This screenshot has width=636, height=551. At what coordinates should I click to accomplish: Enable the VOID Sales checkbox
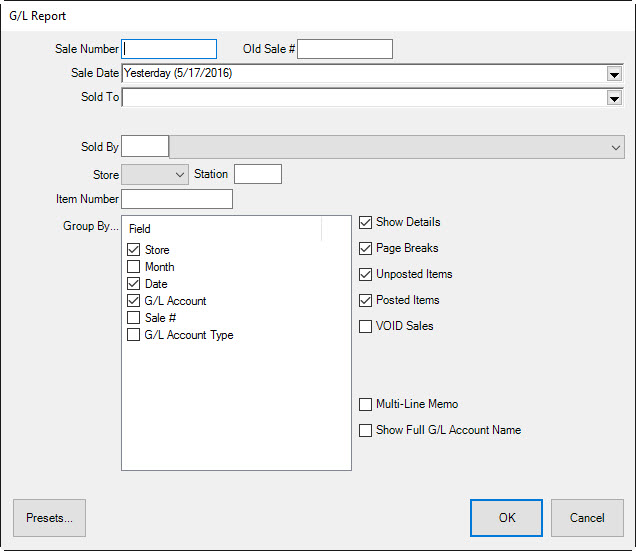[x=366, y=326]
